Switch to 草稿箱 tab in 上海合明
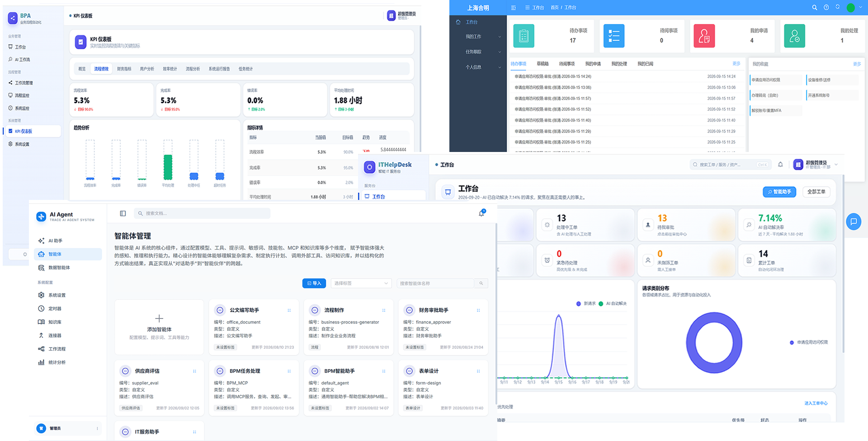 (x=542, y=64)
